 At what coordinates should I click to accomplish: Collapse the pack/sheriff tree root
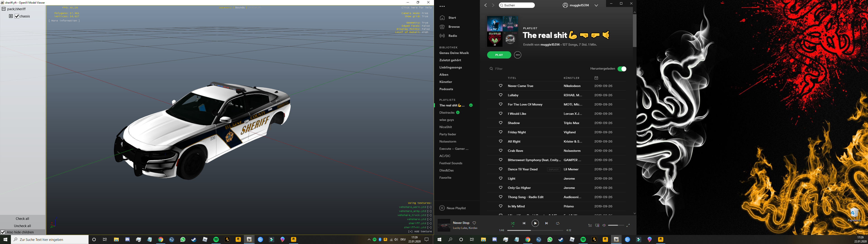[4, 9]
